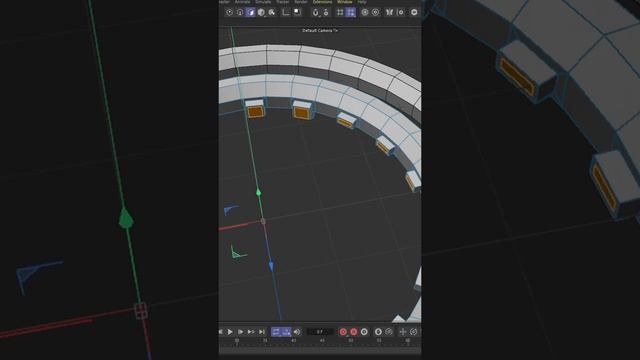Mute sound with the speaker icon
This screenshot has width=640, height=360.
297,332
